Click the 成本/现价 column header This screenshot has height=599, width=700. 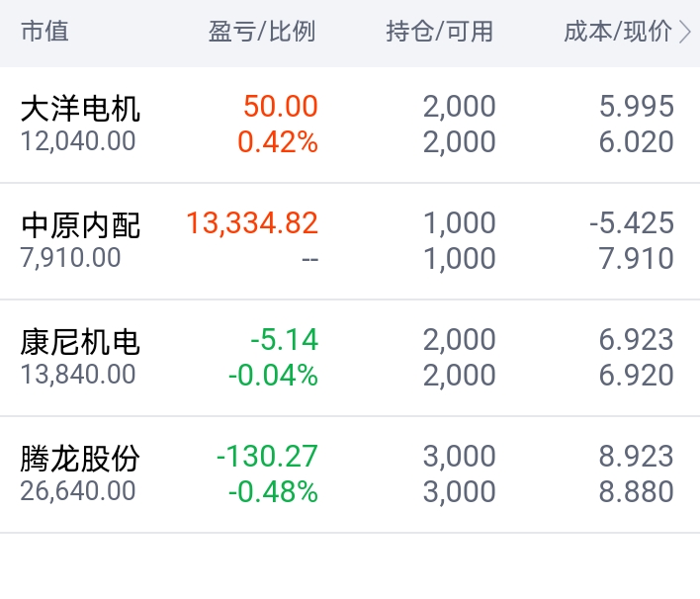[617, 32]
